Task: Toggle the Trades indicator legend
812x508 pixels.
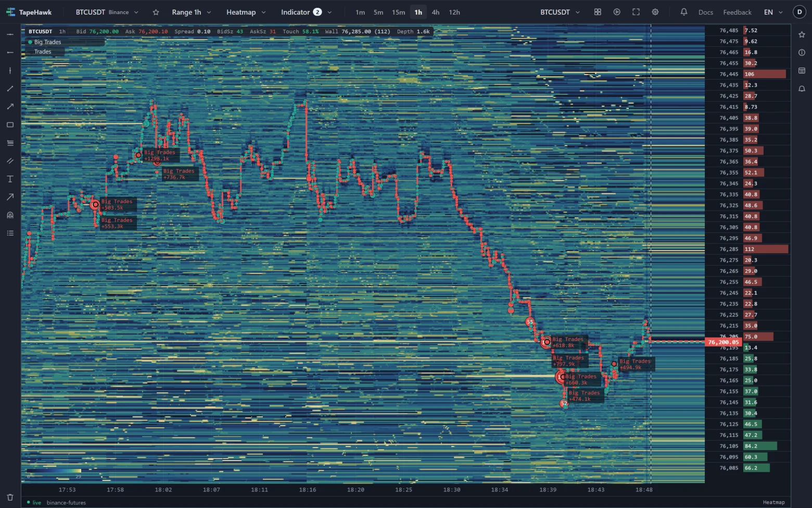Action: point(43,52)
